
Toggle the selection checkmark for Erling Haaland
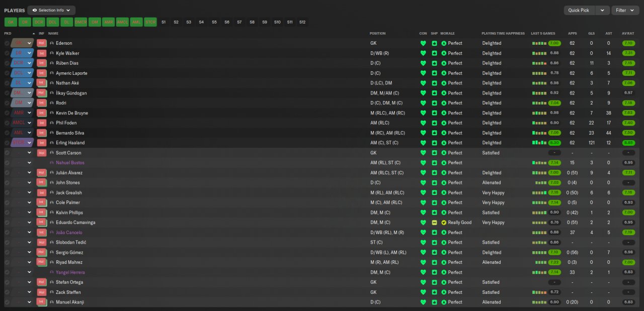click(x=7, y=143)
